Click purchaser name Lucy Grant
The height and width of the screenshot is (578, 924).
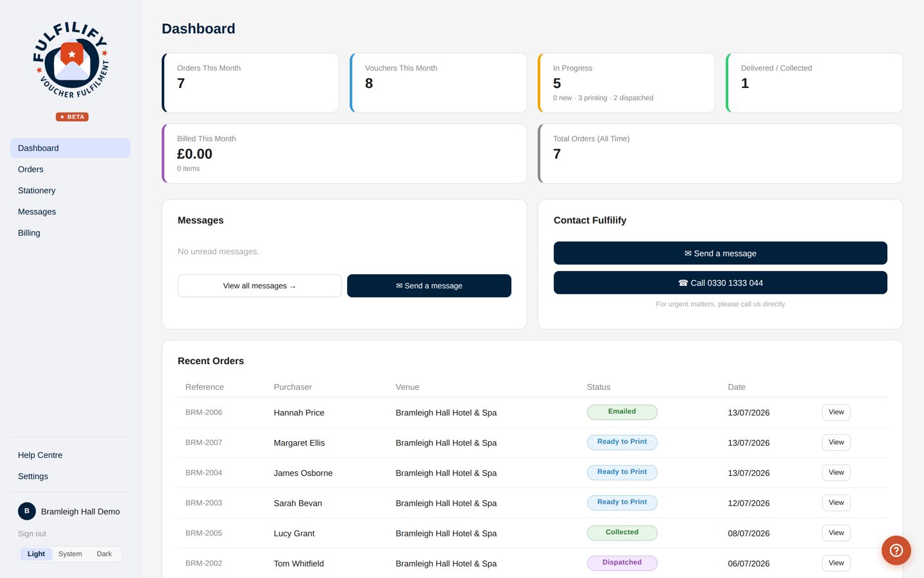point(295,534)
